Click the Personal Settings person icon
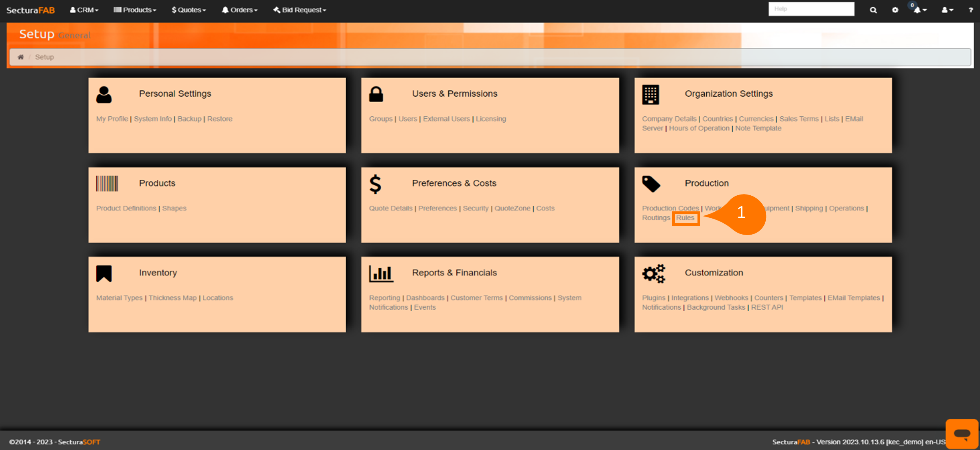This screenshot has height=450, width=980. 104,95
